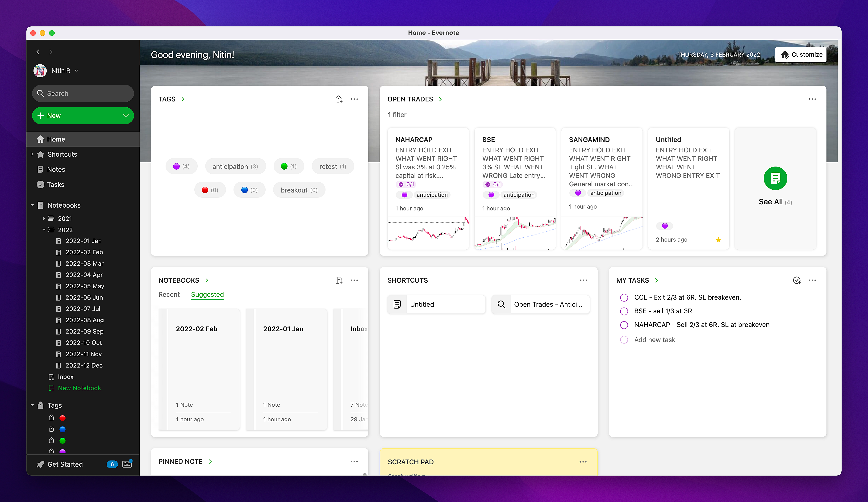Filter by the breakout (0) tag pill

click(299, 190)
